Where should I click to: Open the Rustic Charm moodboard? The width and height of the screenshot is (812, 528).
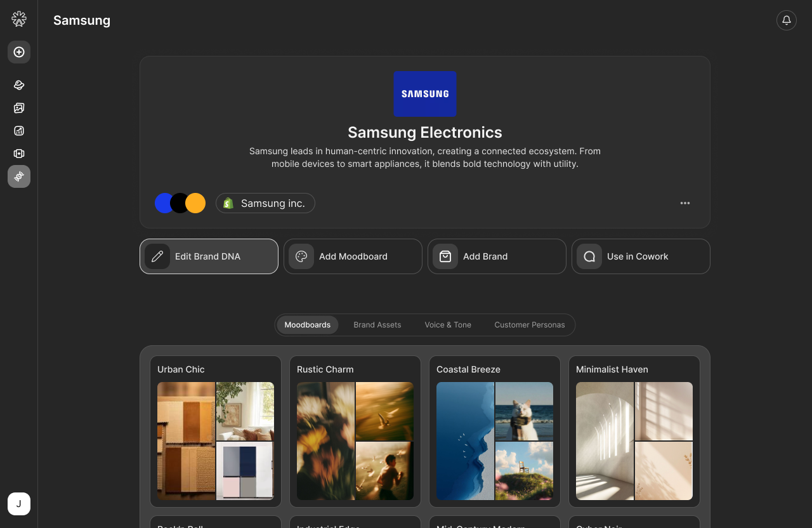[355, 432]
